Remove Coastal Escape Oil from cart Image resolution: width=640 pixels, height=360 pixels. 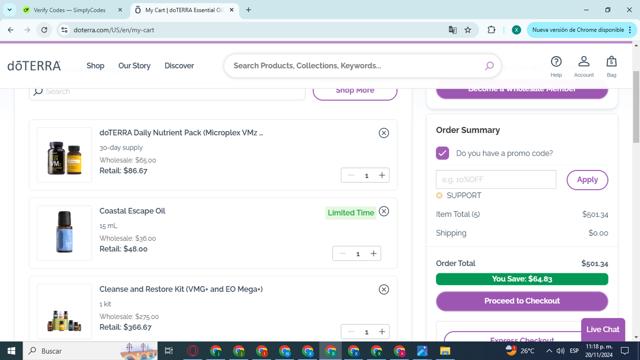coord(384,211)
